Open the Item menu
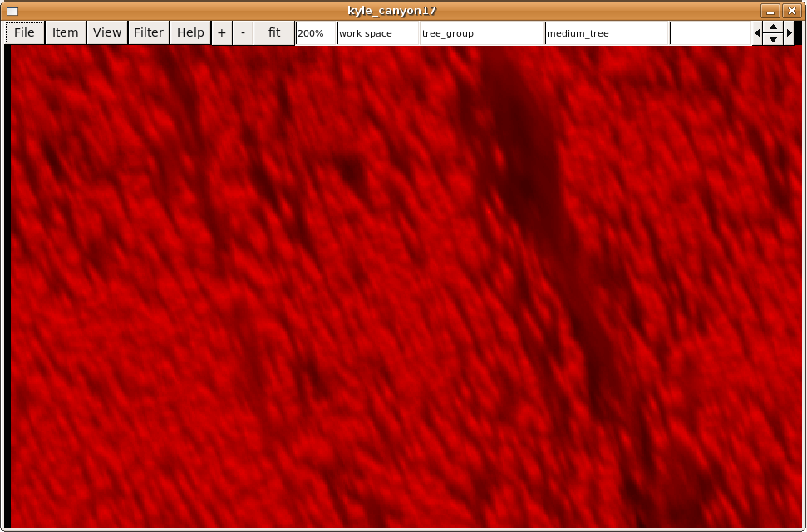This screenshot has height=532, width=807. coord(66,32)
